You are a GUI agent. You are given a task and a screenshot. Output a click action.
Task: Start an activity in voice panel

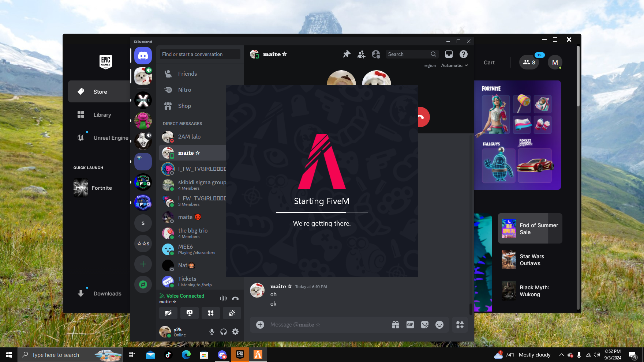[211, 313]
